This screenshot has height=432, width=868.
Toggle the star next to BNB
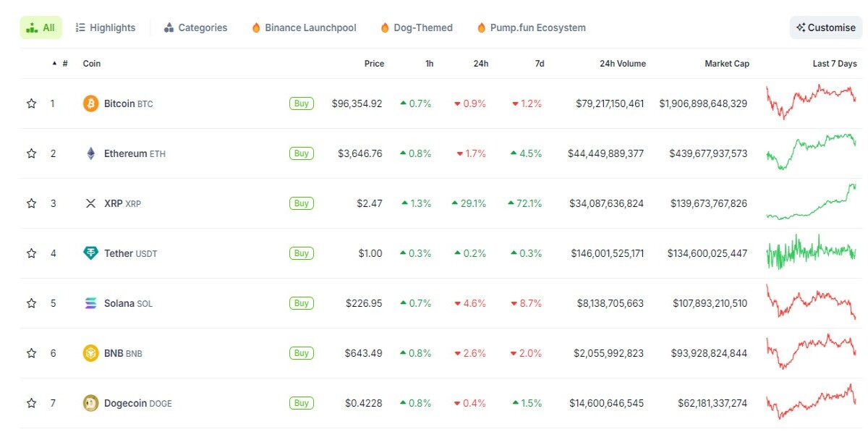coord(31,353)
